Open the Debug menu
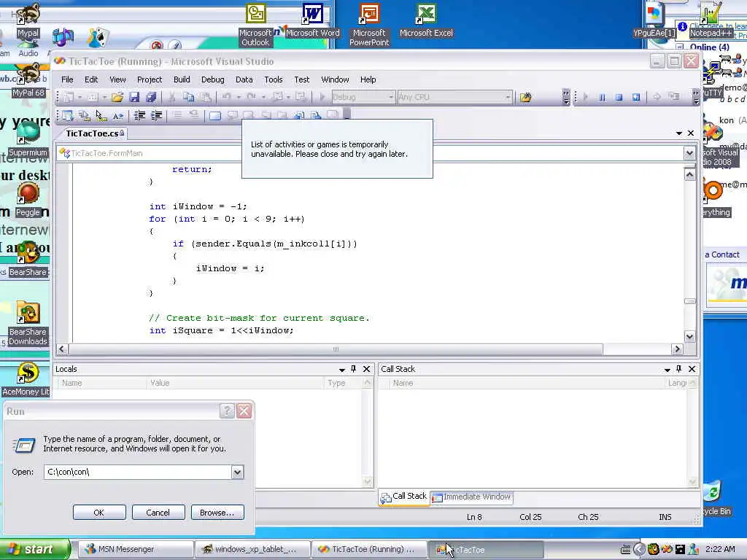This screenshot has width=747, height=560. (x=212, y=79)
